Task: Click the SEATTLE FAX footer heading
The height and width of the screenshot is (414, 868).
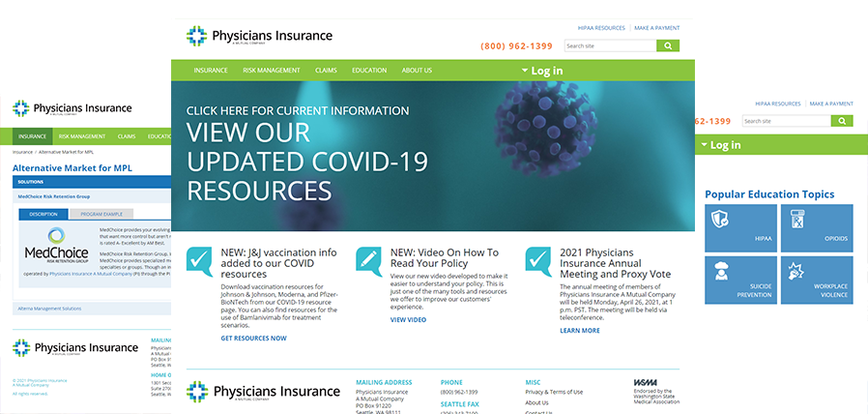Action: pos(460,404)
